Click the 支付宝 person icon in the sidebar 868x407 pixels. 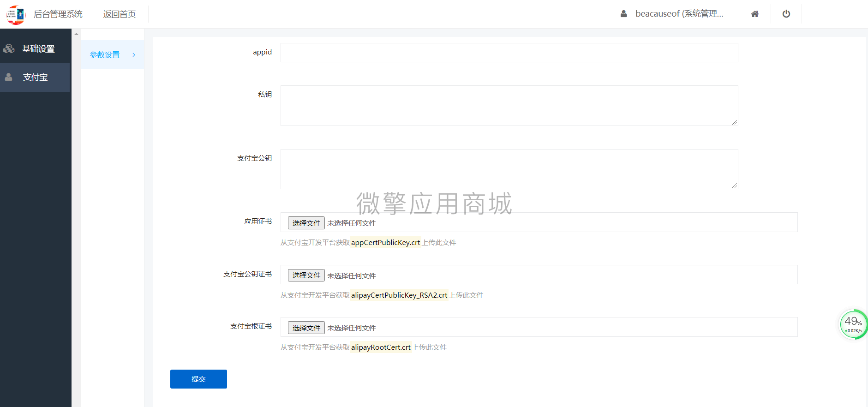tap(9, 77)
